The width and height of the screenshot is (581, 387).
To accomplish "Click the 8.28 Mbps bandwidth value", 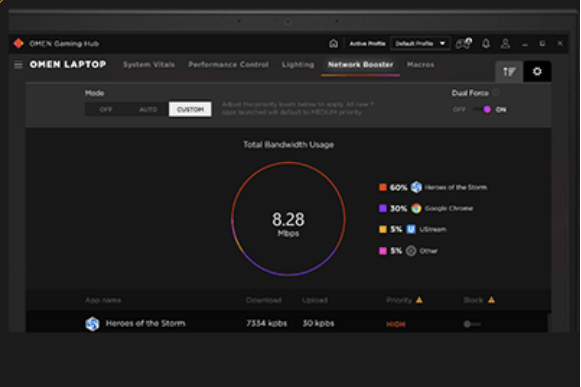I will (288, 224).
